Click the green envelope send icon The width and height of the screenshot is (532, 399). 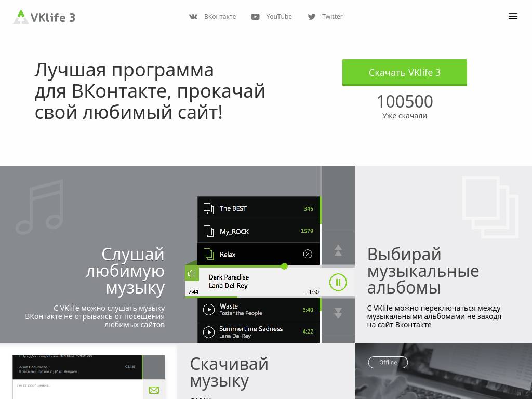pyautogui.click(x=154, y=390)
